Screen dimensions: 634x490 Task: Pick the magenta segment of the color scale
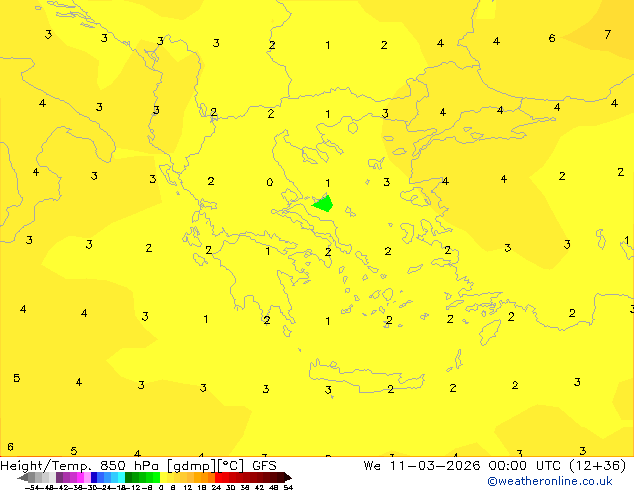pos(75,477)
